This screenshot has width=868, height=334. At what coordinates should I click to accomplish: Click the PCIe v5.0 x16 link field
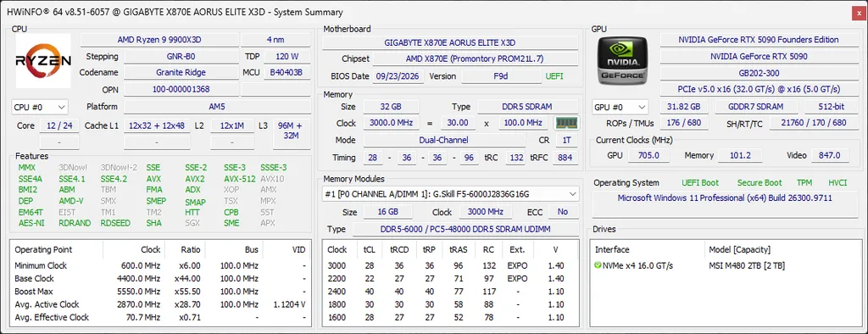pyautogui.click(x=759, y=89)
